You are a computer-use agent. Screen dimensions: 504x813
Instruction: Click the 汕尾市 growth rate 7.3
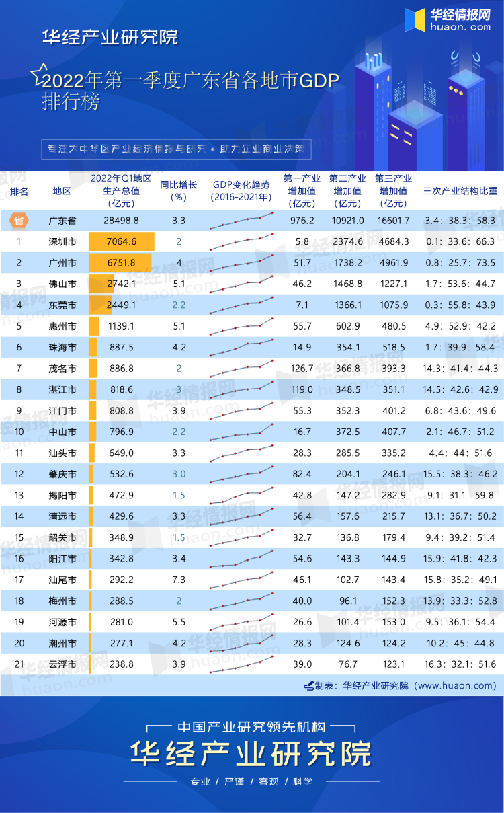tap(178, 580)
